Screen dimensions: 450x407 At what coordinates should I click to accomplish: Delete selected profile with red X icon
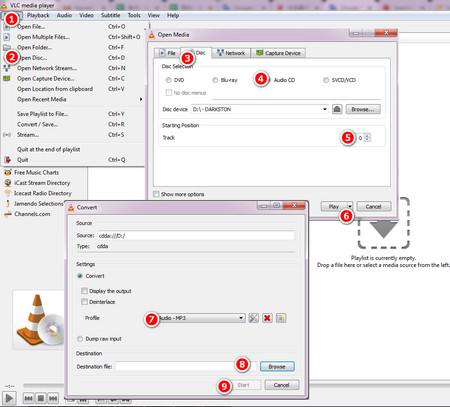click(x=267, y=318)
